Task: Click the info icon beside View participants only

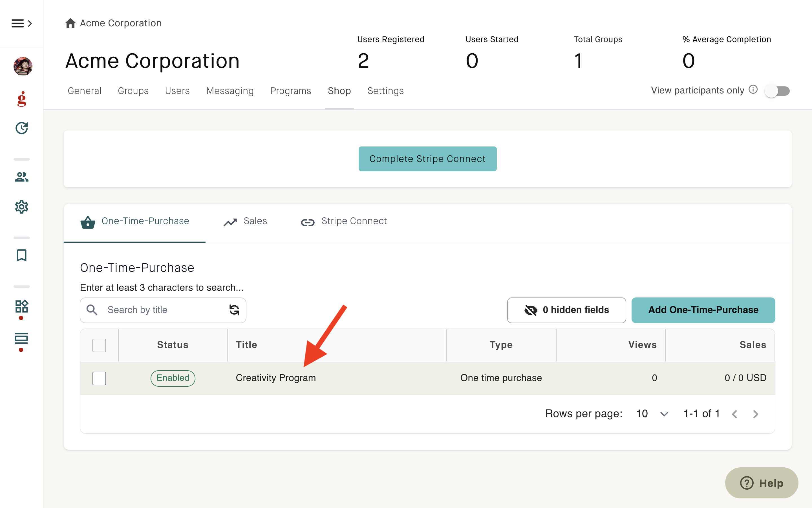Action: click(753, 90)
